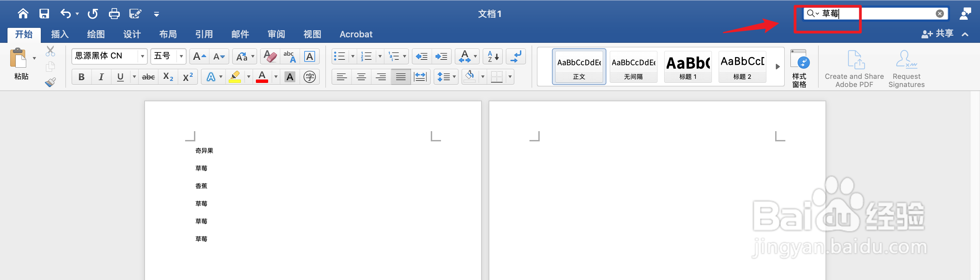The width and height of the screenshot is (980, 280).
Task: Cut selection with scissors icon
Action: [x=50, y=51]
